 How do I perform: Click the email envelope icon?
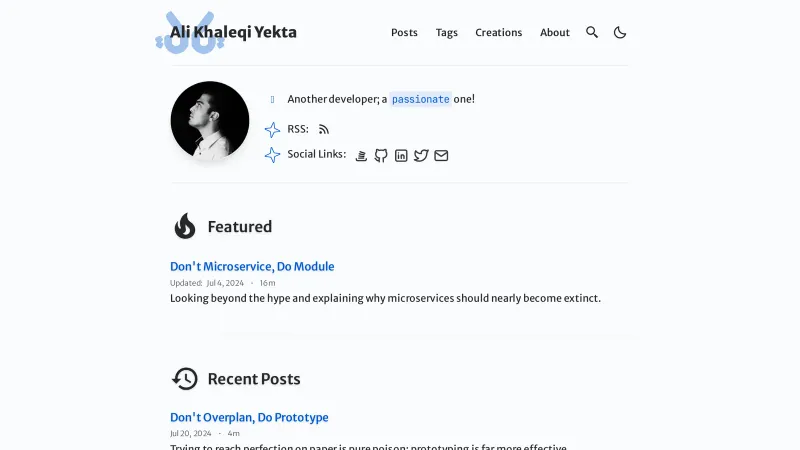[441, 155]
